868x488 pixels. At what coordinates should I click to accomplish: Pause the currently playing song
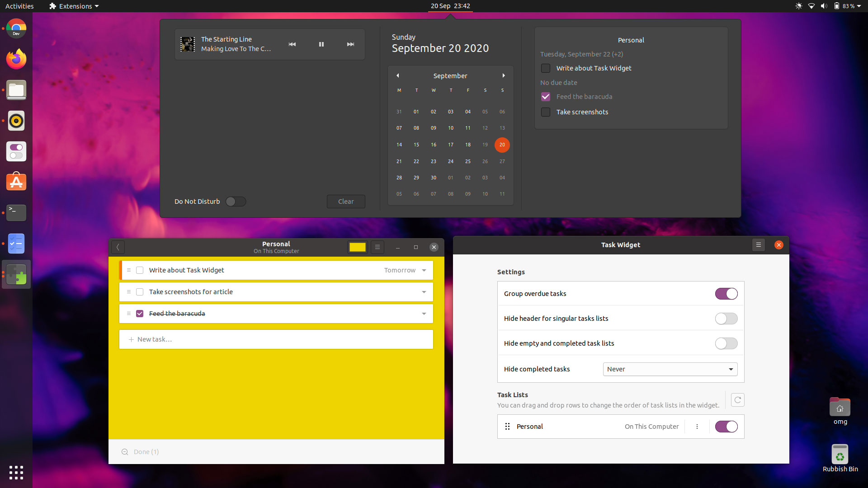click(321, 44)
